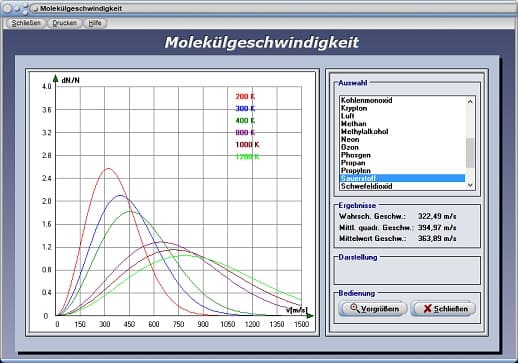This screenshot has height=363, width=518.
Task: Click the Wahrsch. Geschw. value 322,49 m/s
Action: pyautogui.click(x=437, y=216)
